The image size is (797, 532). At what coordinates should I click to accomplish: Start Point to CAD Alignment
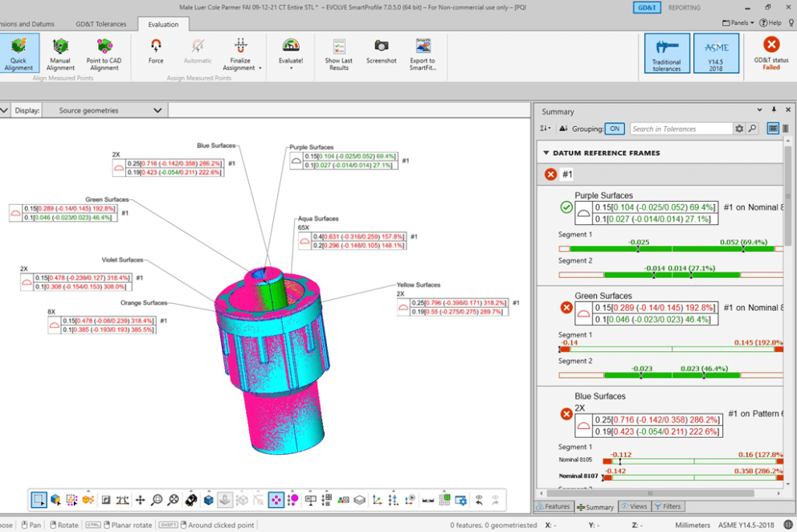point(104,53)
